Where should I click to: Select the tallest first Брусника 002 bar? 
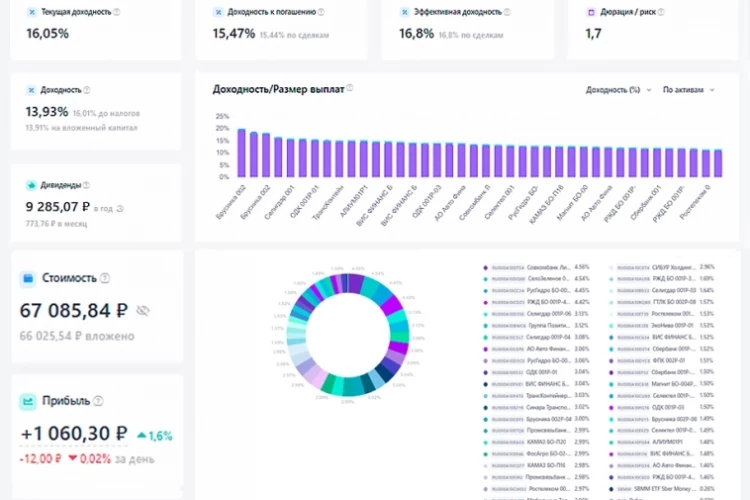click(242, 153)
